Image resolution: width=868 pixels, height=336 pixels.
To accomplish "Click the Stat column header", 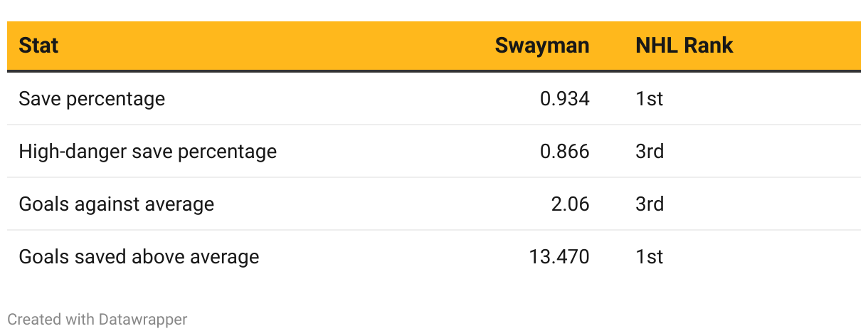I will (x=38, y=46).
